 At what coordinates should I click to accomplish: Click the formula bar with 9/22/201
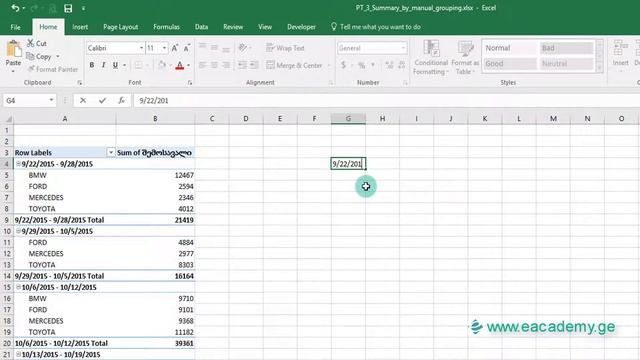tap(386, 100)
